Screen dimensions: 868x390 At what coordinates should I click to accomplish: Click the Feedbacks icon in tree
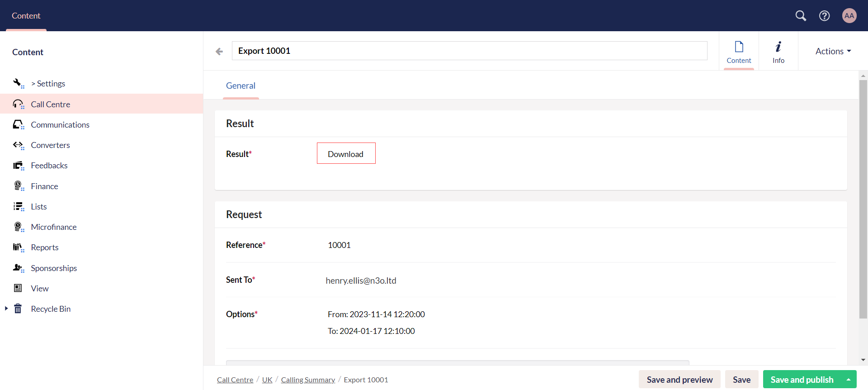coord(18,165)
